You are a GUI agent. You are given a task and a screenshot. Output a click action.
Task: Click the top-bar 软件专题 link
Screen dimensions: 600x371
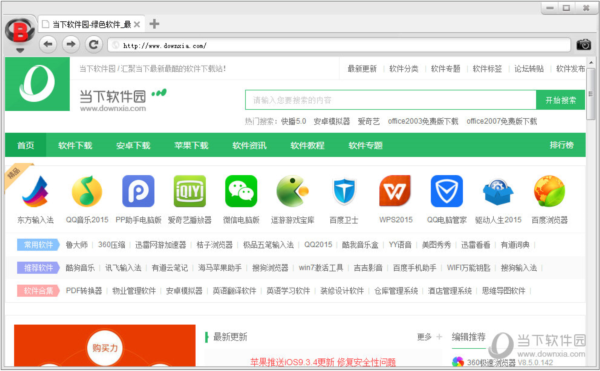445,69
